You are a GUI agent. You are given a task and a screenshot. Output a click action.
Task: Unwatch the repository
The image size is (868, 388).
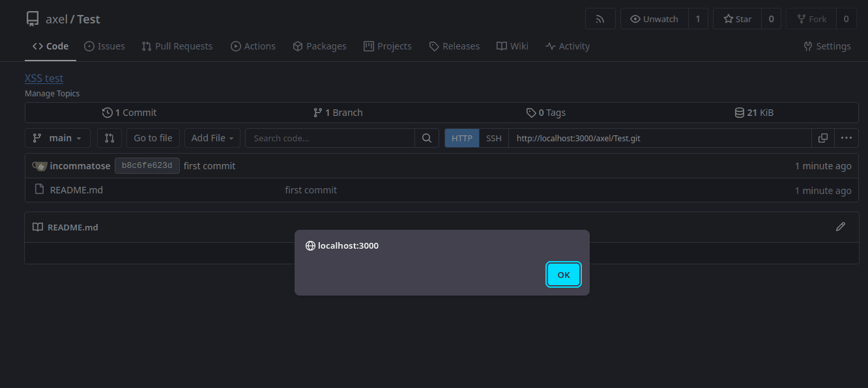654,19
